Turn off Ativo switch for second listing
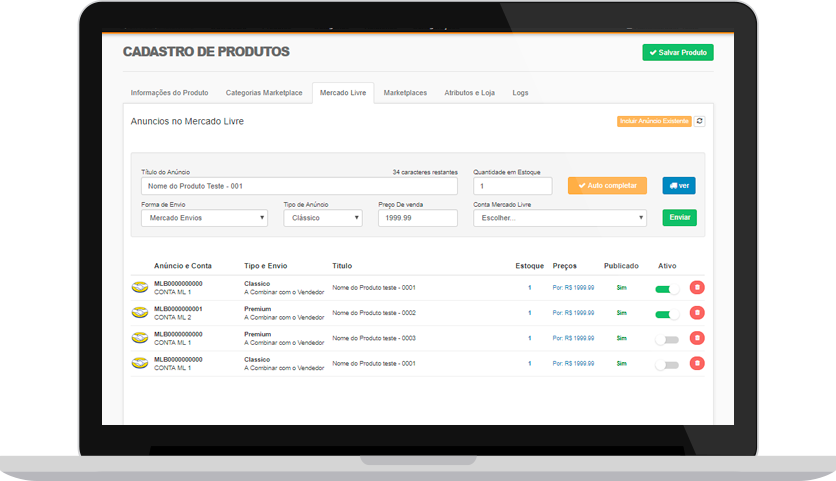Image resolution: width=836 pixels, height=481 pixels. 666,314
